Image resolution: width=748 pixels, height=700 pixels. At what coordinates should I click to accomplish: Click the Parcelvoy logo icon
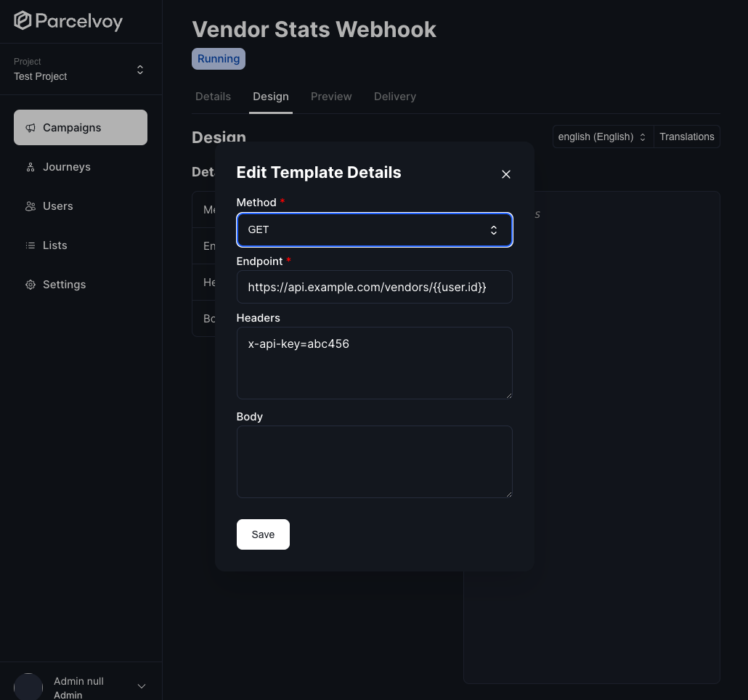tap(23, 21)
